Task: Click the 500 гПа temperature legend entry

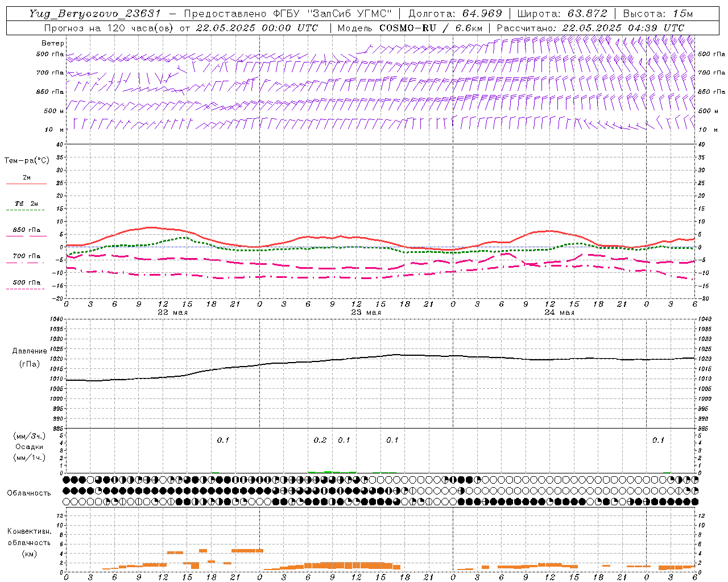Action: [x=27, y=282]
